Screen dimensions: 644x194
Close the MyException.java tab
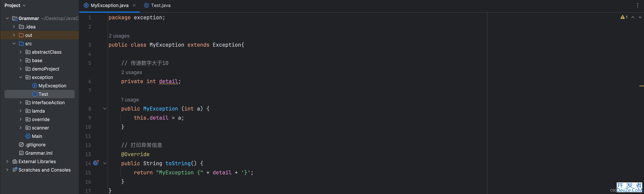(134, 5)
